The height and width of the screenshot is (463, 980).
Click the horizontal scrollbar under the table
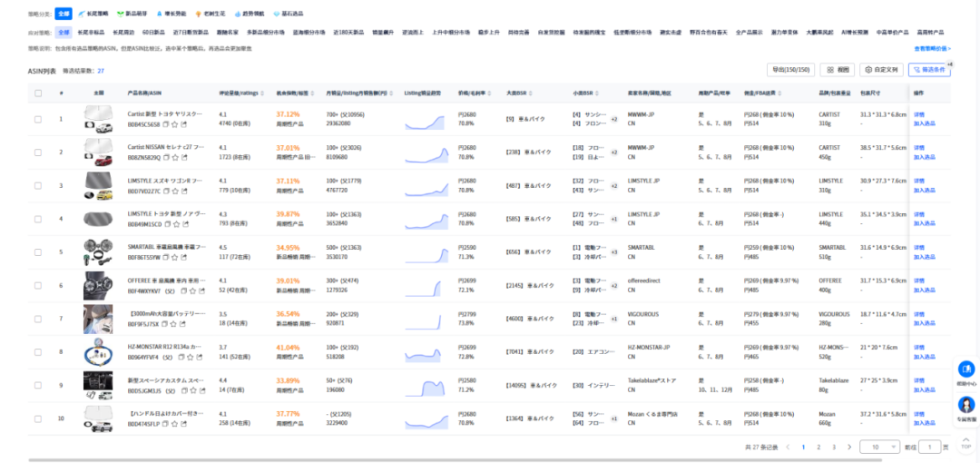[455, 460]
